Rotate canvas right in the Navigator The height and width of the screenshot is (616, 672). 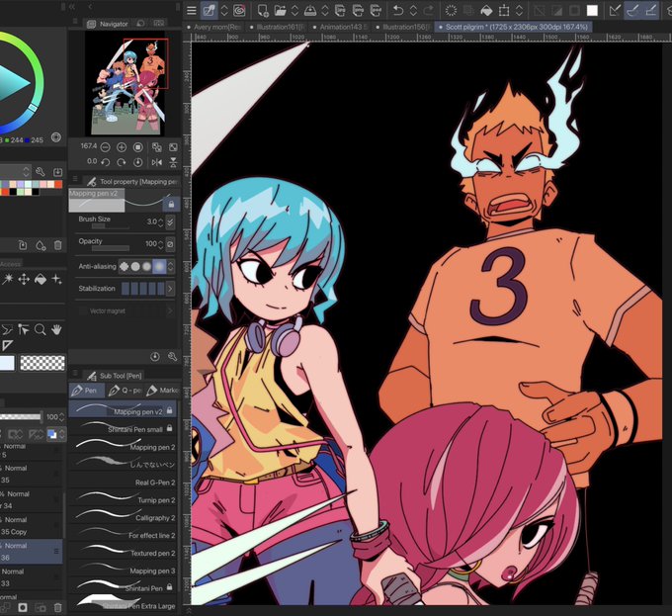click(x=122, y=162)
